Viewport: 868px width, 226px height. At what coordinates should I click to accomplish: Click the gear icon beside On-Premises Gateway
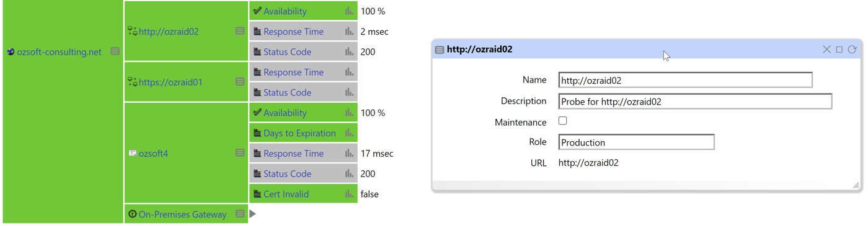point(132,214)
